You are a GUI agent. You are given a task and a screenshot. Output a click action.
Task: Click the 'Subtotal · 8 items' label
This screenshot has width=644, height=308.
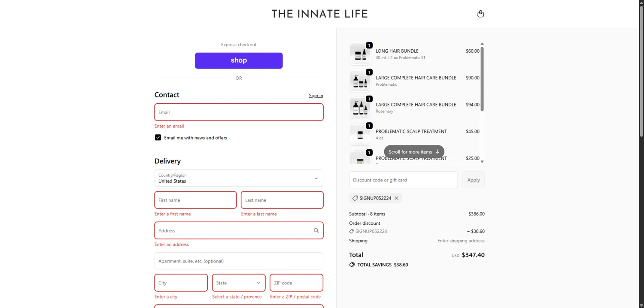(x=367, y=214)
